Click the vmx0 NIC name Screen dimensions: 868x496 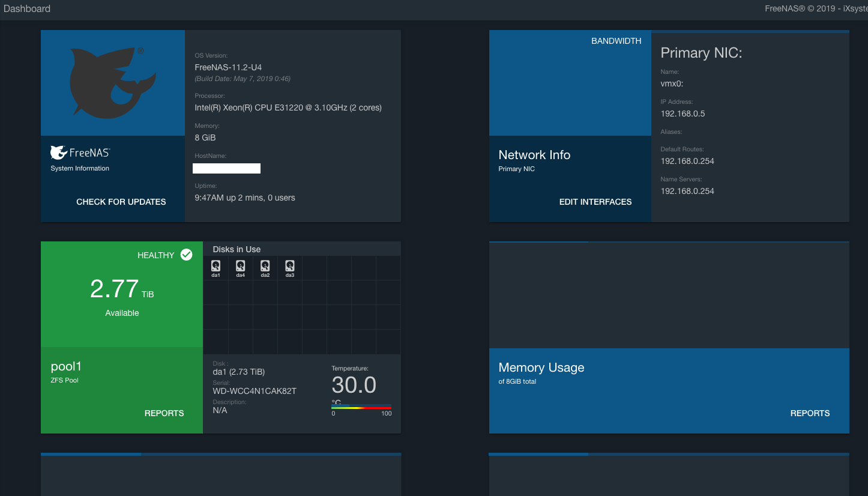[x=672, y=83]
